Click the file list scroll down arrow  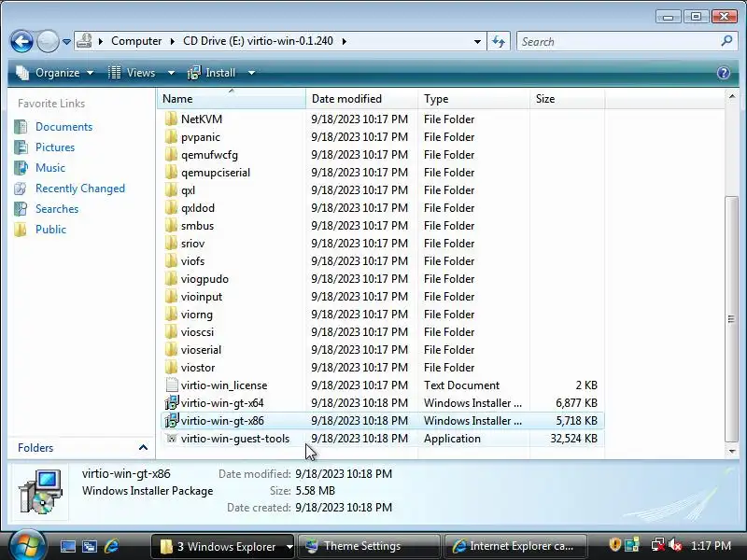point(732,451)
